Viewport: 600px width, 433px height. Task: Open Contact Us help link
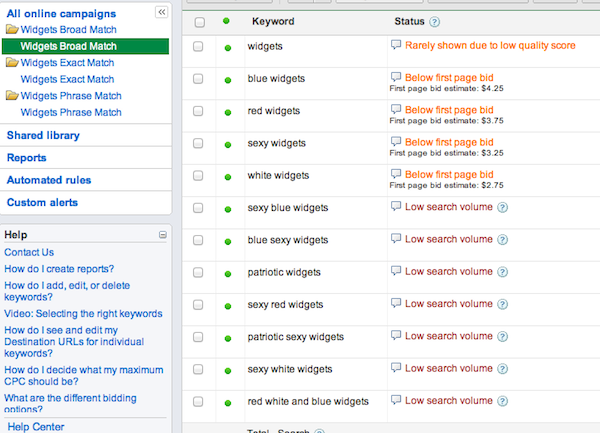tap(29, 252)
